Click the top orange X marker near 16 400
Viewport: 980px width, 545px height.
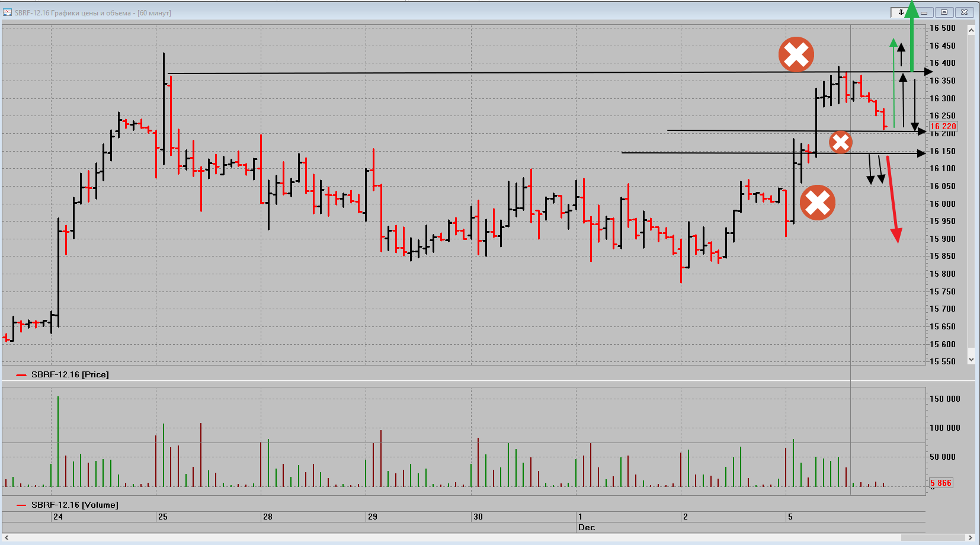click(x=796, y=54)
